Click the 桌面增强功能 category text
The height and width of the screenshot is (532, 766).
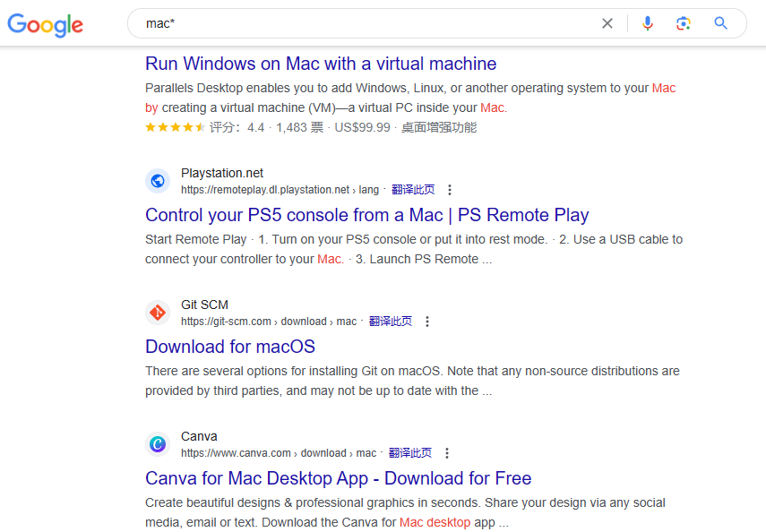click(439, 127)
